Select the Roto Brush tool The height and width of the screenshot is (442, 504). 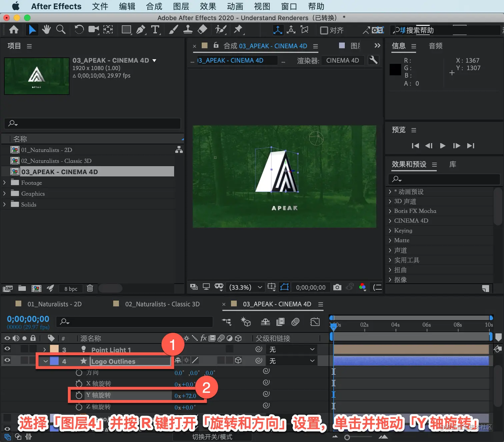[221, 30]
